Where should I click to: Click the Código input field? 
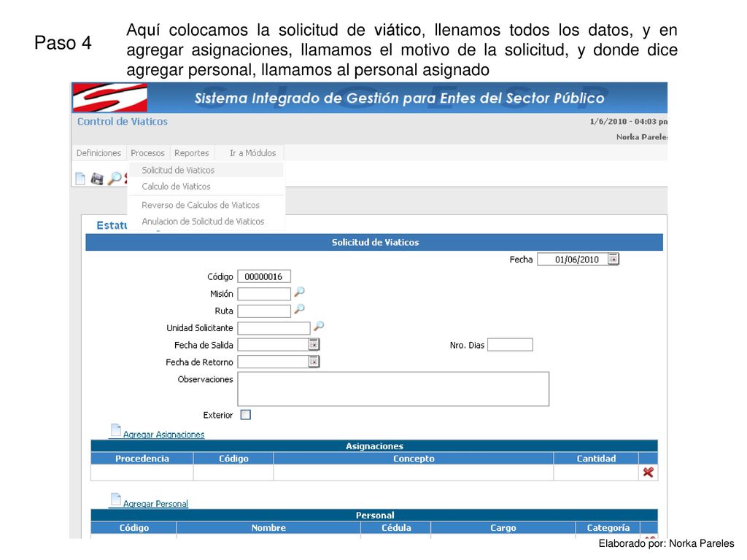pos(264,276)
